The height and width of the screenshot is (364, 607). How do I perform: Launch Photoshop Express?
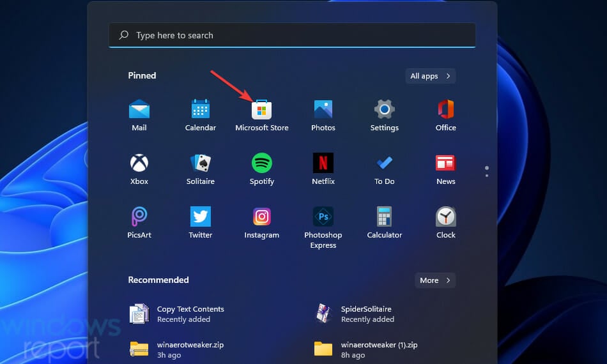(323, 227)
